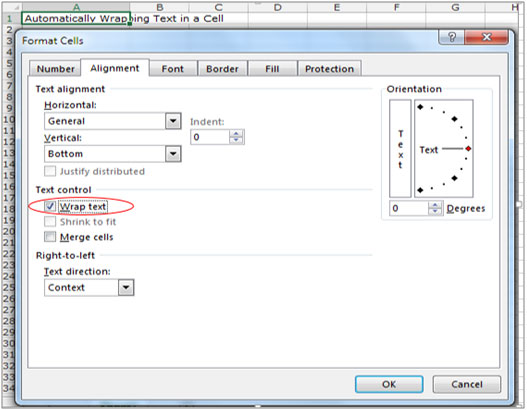Viewport: 527px width, 410px height.
Task: Click the 'Wrap text' label
Action: (x=83, y=206)
